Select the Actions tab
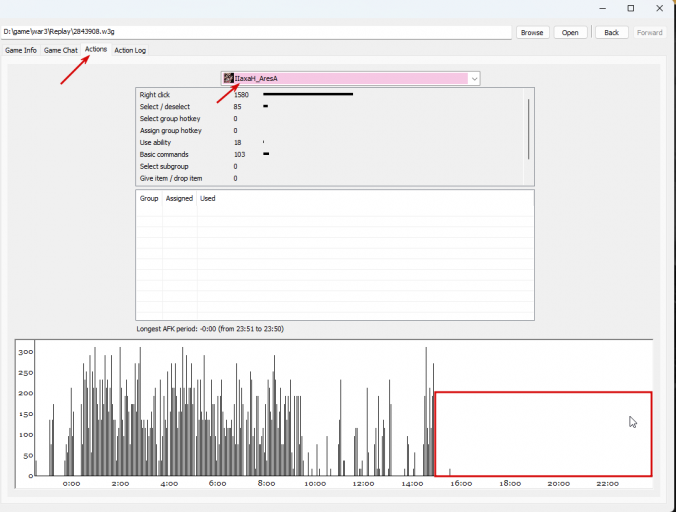This screenshot has width=676, height=512. (96, 50)
